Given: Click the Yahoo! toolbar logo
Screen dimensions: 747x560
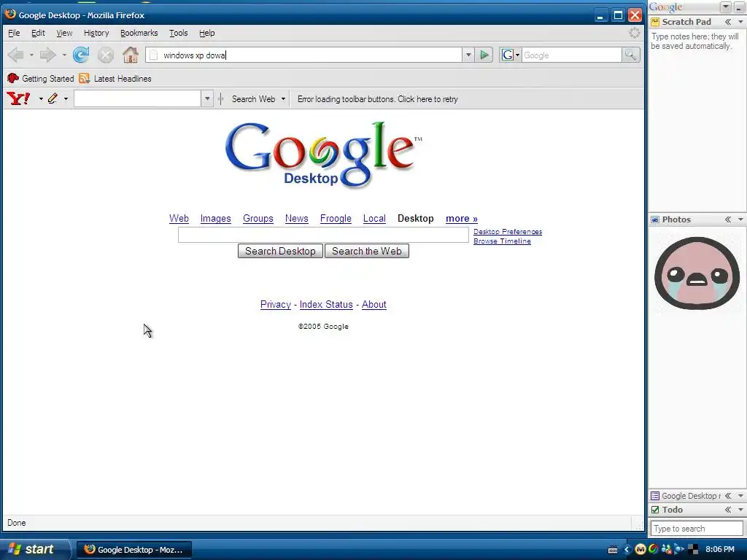Looking at the screenshot, I should pos(18,98).
